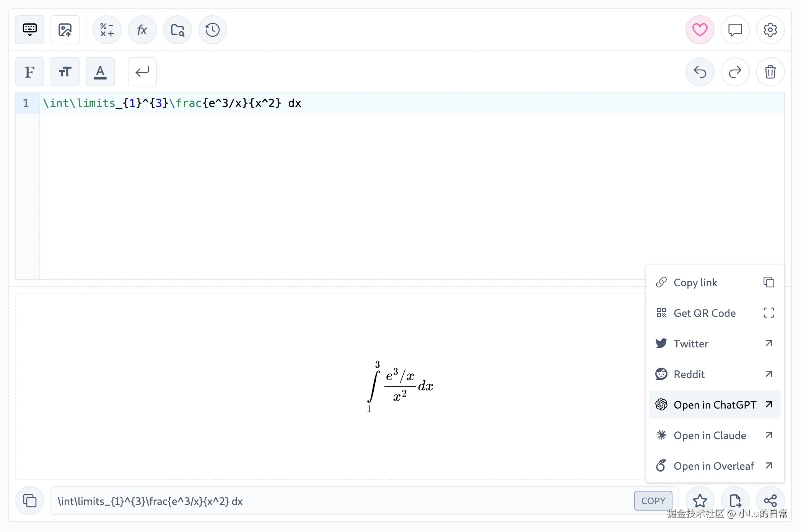Open the text size dropdown
The width and height of the screenshot is (801, 532).
[x=65, y=72]
